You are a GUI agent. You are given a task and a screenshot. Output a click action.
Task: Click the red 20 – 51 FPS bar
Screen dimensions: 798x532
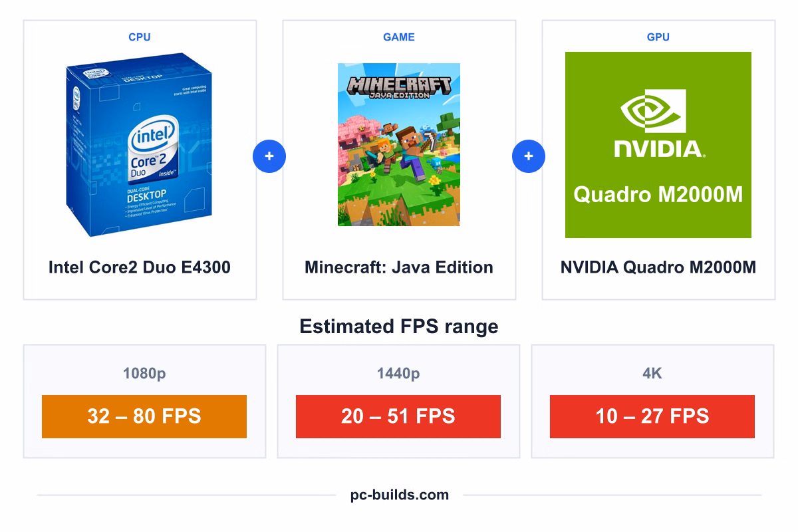[x=398, y=416]
